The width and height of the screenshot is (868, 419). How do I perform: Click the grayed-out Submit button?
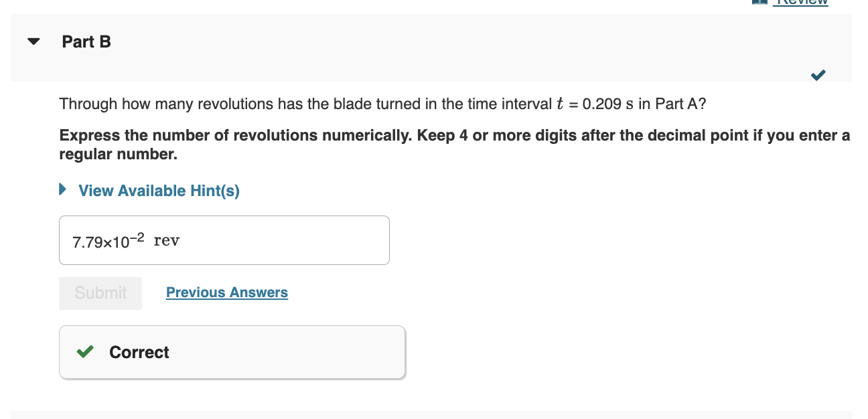(x=100, y=292)
